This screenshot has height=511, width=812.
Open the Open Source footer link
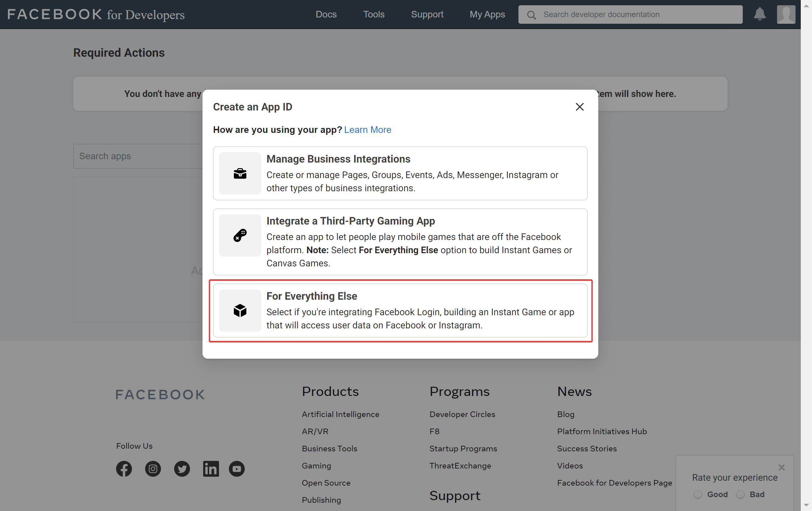point(326,483)
